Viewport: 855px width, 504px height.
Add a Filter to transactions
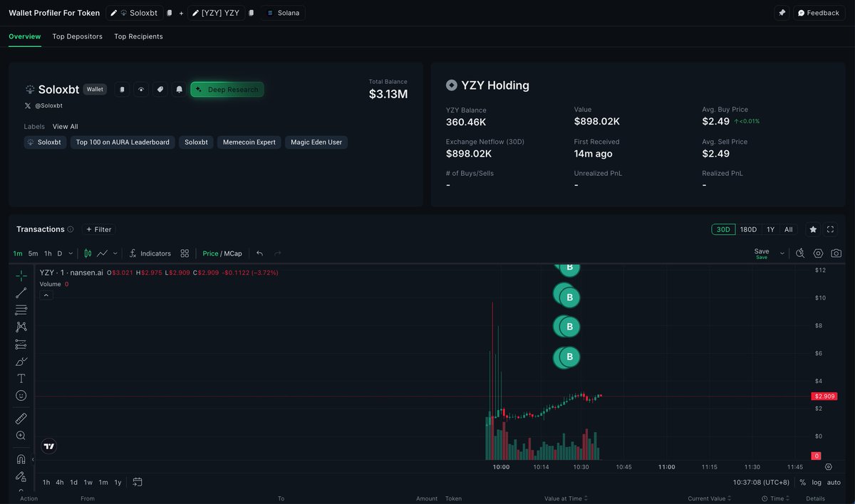[x=99, y=229]
